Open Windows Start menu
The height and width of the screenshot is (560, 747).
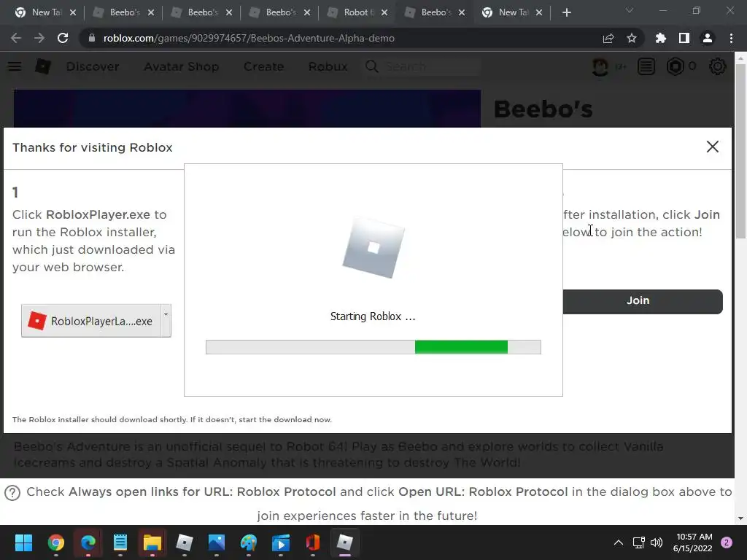(x=23, y=542)
